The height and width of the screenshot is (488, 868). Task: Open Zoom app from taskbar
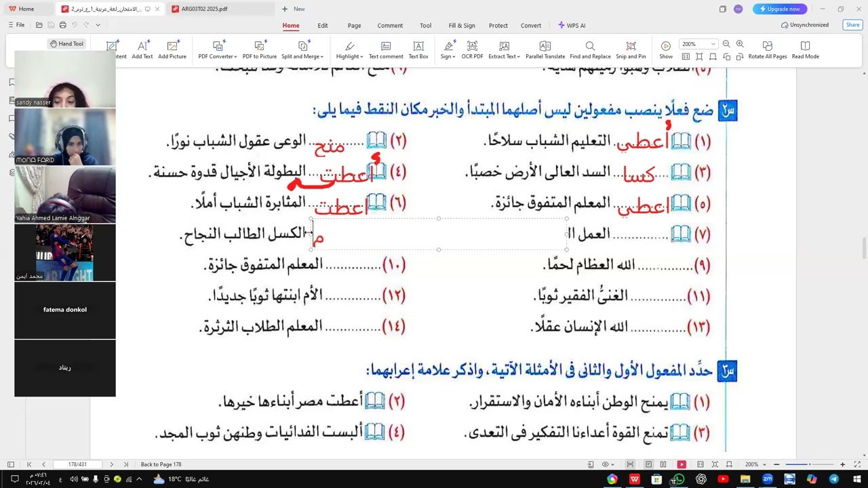[x=767, y=479]
